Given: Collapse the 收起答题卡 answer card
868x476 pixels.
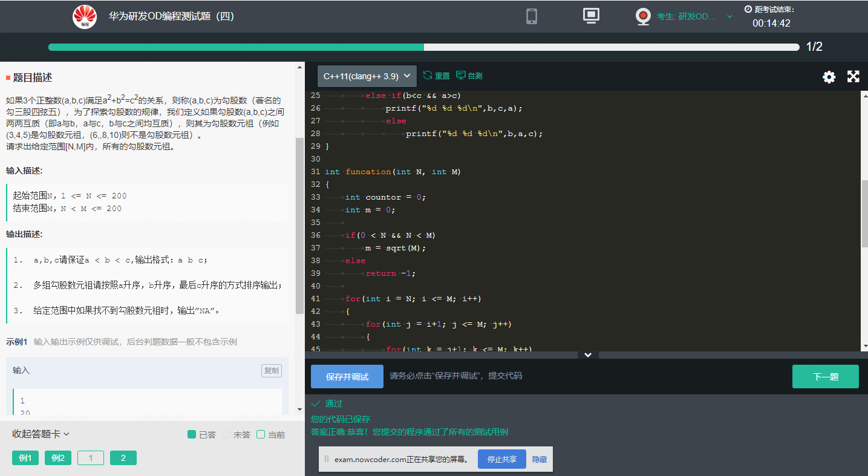Looking at the screenshot, I should pyautogui.click(x=41, y=434).
